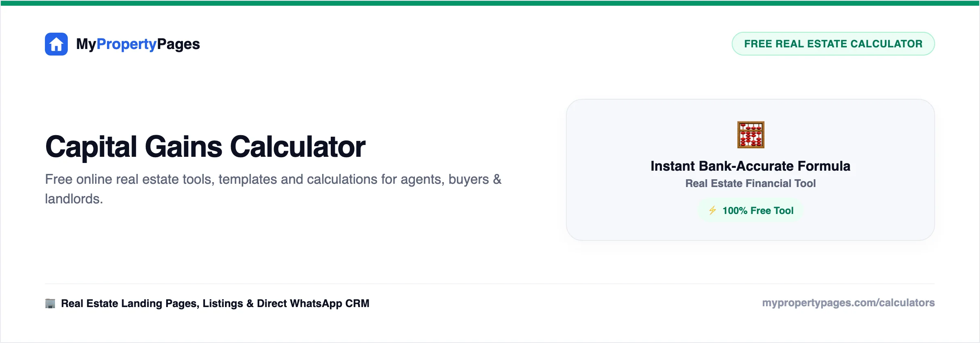
Task: Click the Capital Gains Calculator heading
Action: click(x=205, y=147)
